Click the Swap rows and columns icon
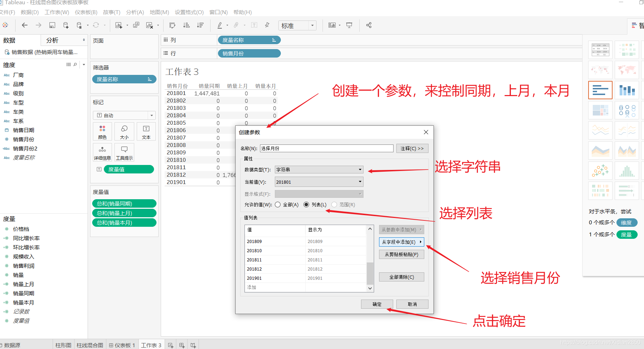644x349 pixels. [172, 25]
